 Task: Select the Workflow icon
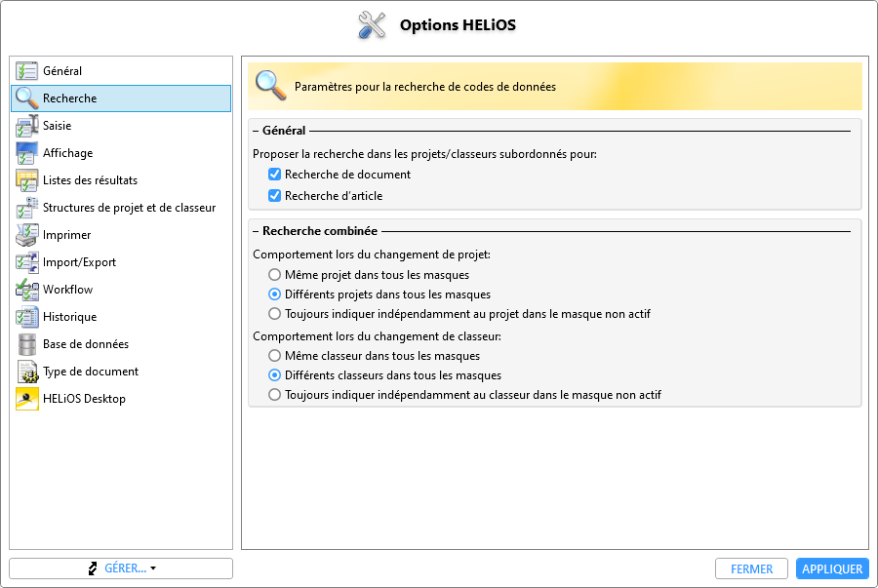point(26,290)
